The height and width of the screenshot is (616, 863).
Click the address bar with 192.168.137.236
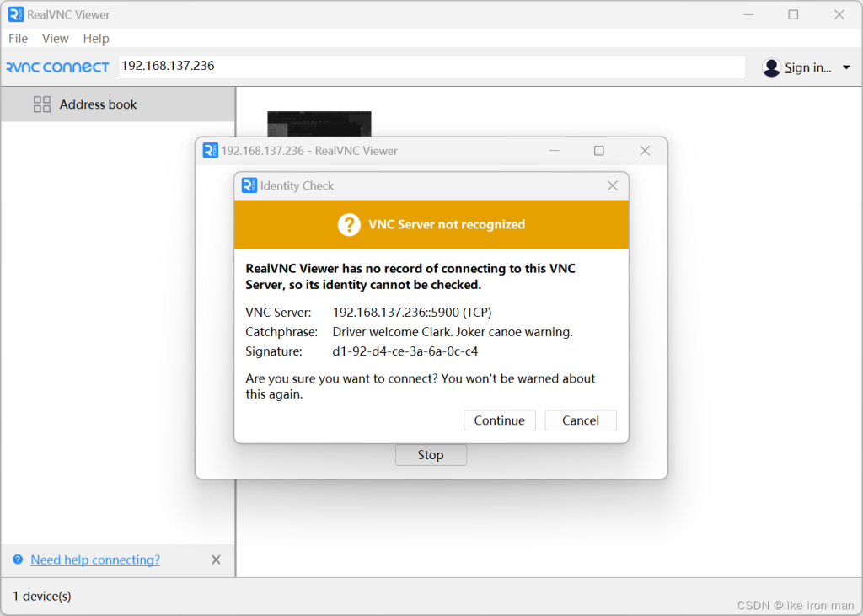431,66
